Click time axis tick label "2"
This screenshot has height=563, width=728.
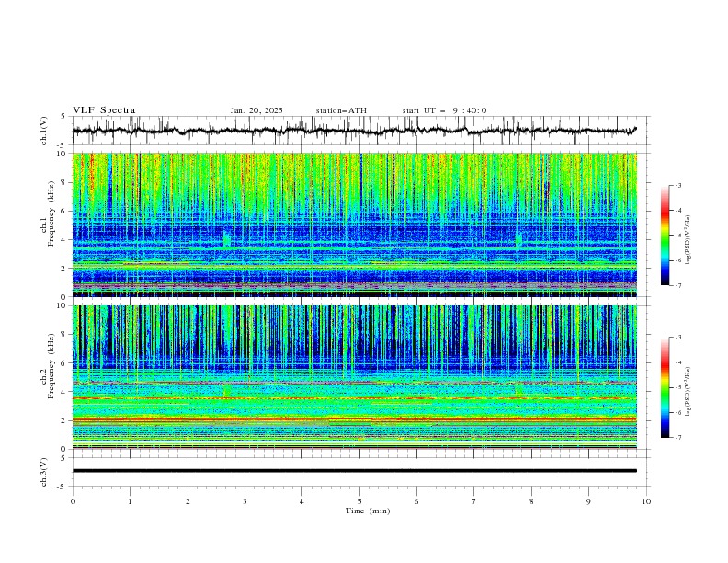click(188, 501)
